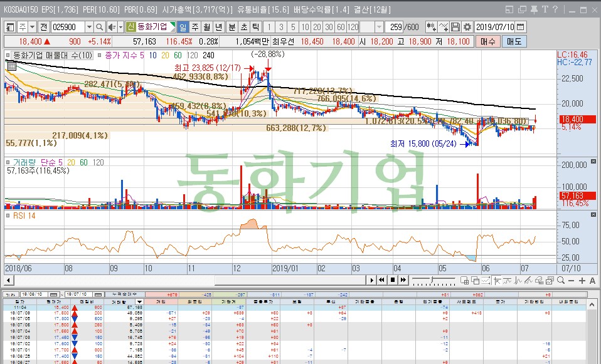Click the 외국인 column header

[194, 301]
